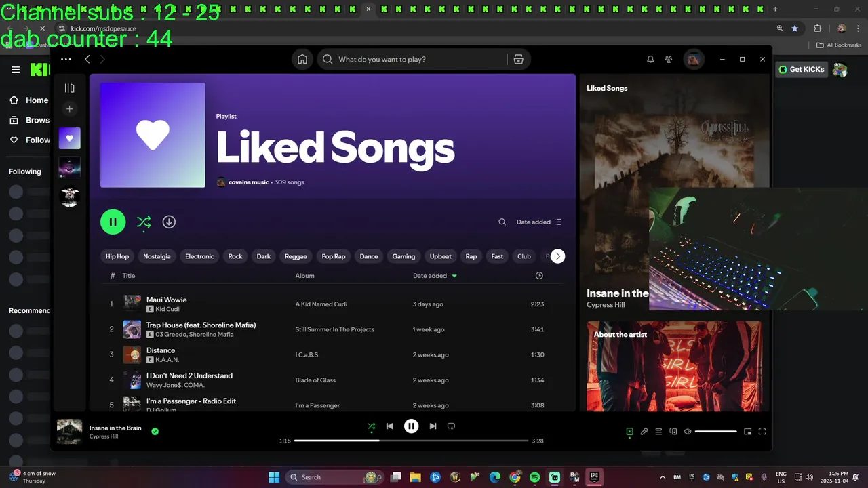Open Friend Activity icon
The height and width of the screenshot is (488, 868).
pyautogui.click(x=669, y=59)
